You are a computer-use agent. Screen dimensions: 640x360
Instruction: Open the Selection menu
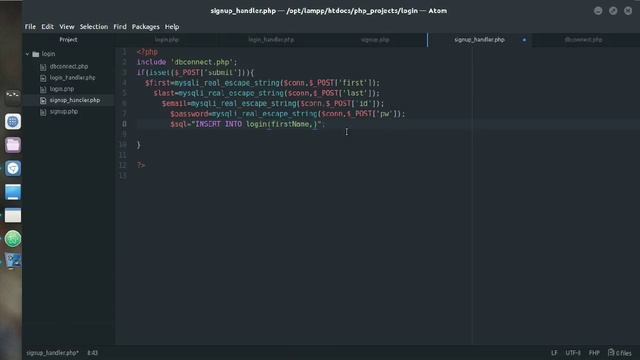93,27
